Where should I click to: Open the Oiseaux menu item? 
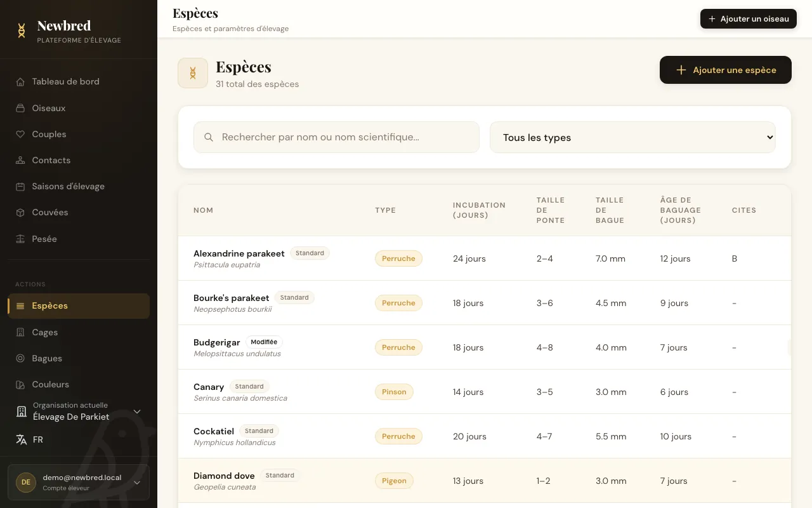79,108
